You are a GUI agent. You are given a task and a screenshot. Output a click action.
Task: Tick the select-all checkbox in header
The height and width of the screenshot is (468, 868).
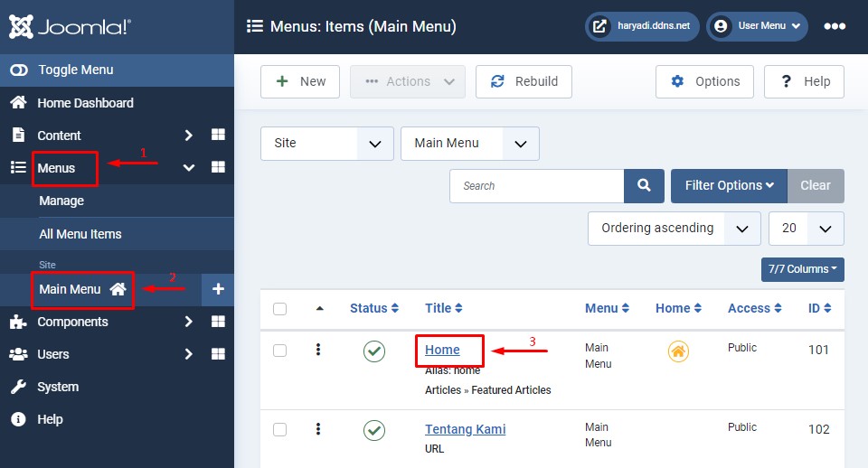280,309
